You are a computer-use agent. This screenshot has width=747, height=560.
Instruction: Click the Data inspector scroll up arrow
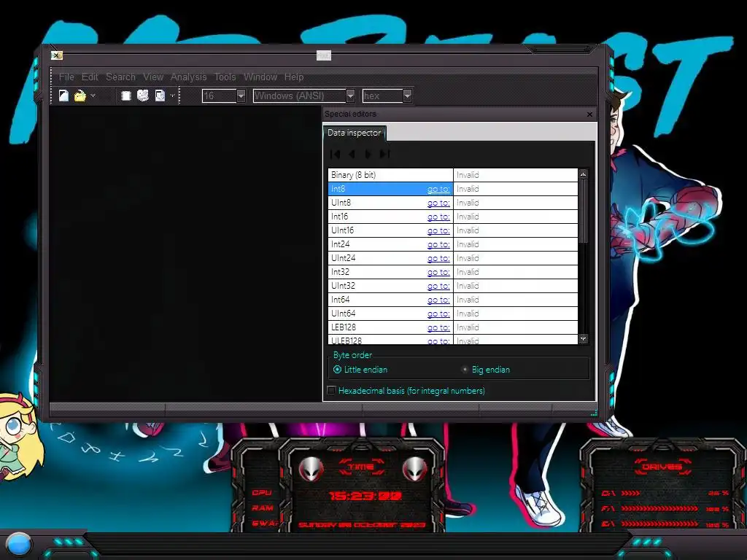tap(583, 174)
